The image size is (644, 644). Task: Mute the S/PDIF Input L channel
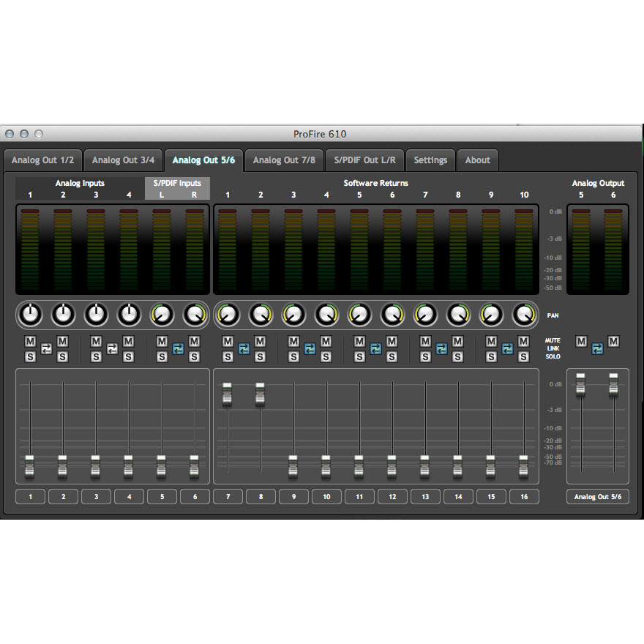pos(162,341)
